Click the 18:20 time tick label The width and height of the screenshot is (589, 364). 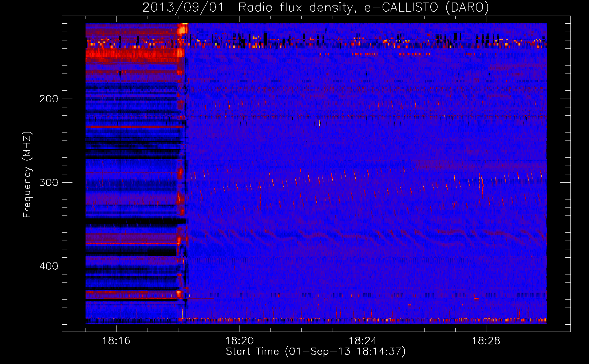tap(240, 341)
